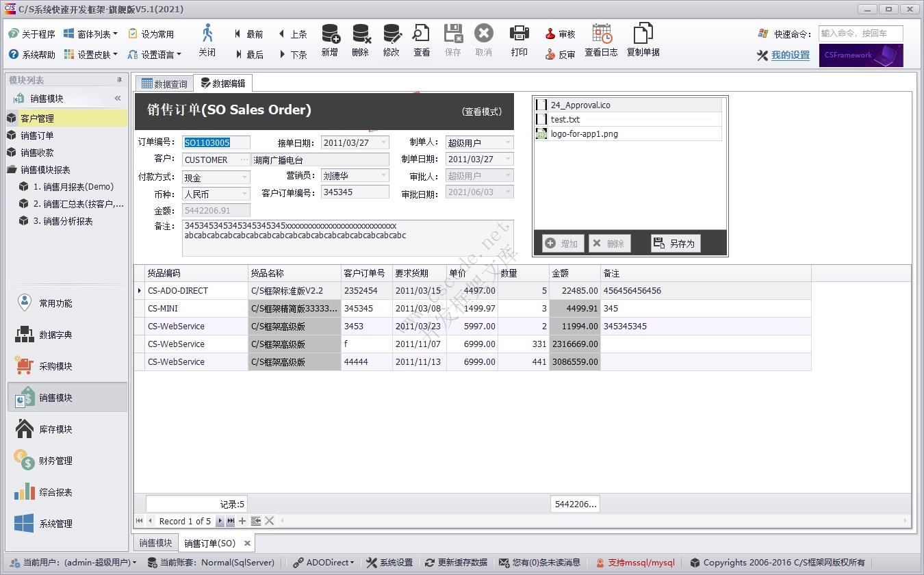The height and width of the screenshot is (575, 924).
Task: Click the 另存为 (Save as) button
Action: (675, 243)
